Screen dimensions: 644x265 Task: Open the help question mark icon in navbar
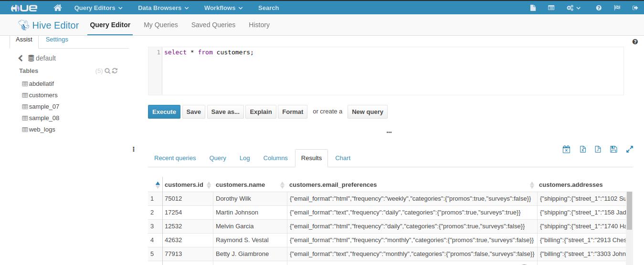(599, 8)
